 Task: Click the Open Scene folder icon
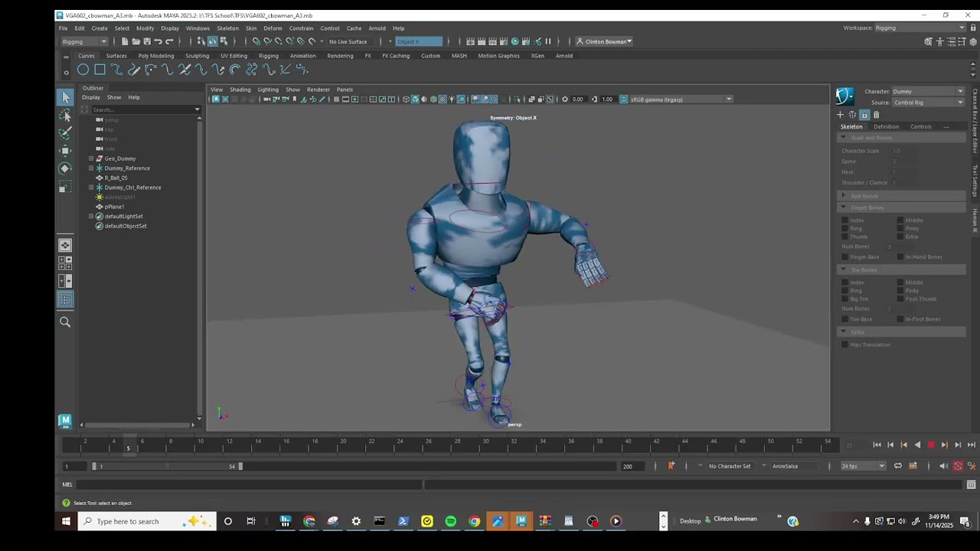(x=136, y=41)
